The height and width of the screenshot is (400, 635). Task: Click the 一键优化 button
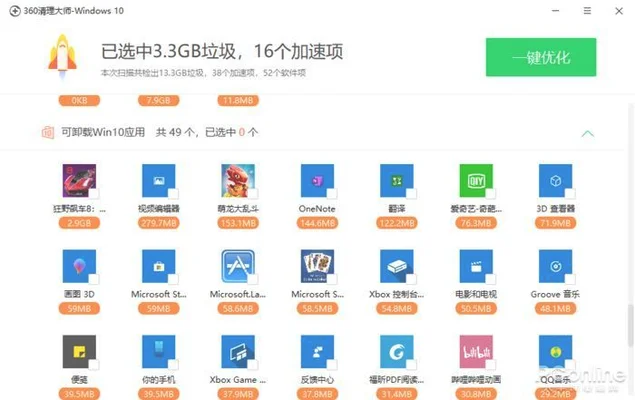coord(541,57)
